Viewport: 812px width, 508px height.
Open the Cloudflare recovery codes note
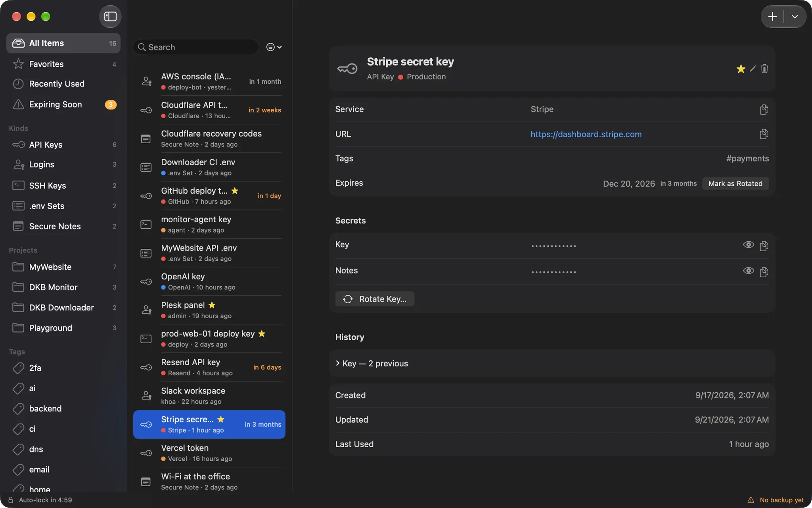point(209,139)
